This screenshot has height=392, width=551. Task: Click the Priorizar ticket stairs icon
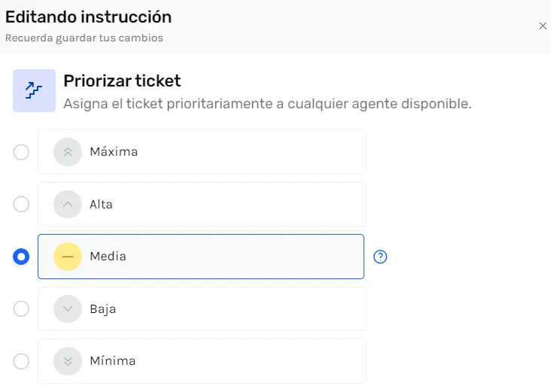(x=34, y=91)
